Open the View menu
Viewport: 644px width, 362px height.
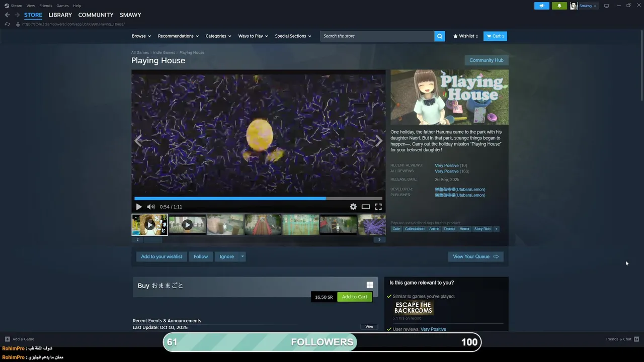pyautogui.click(x=31, y=6)
